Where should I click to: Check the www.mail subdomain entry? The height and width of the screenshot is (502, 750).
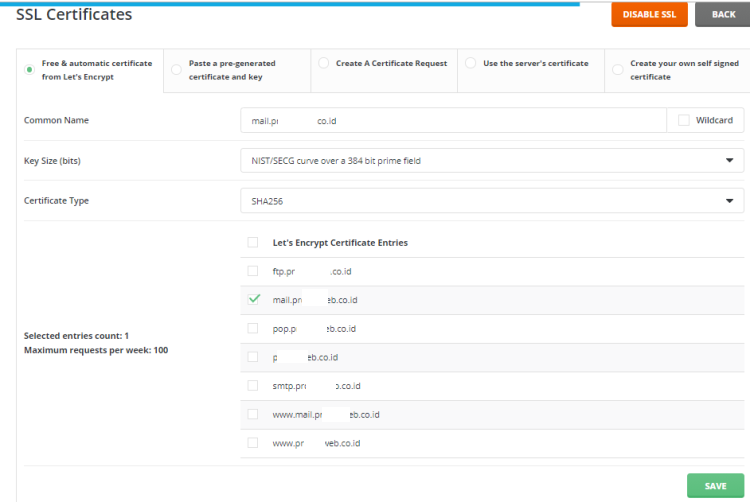[x=253, y=415]
